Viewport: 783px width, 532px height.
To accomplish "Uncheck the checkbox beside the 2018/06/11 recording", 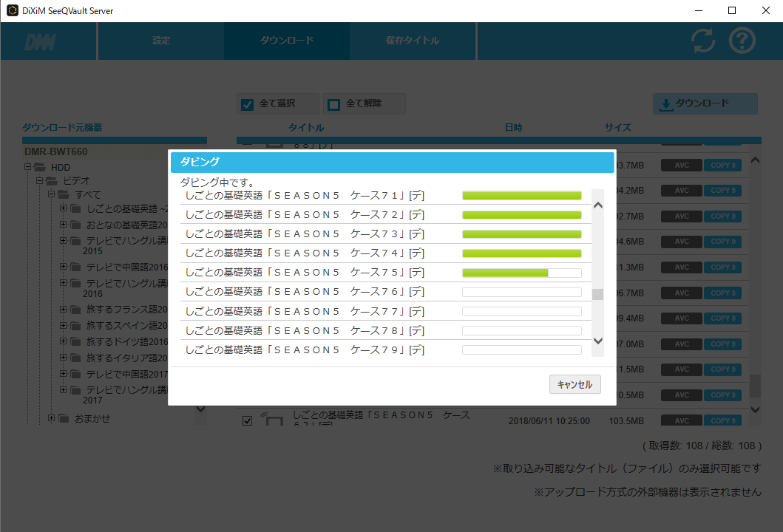I will [248, 421].
